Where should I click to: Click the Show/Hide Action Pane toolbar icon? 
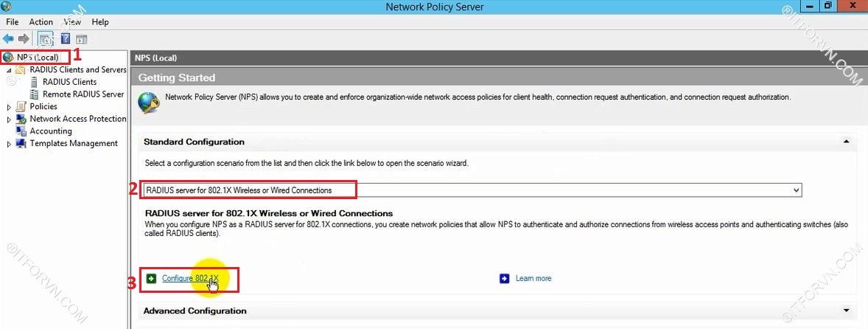pyautogui.click(x=81, y=38)
